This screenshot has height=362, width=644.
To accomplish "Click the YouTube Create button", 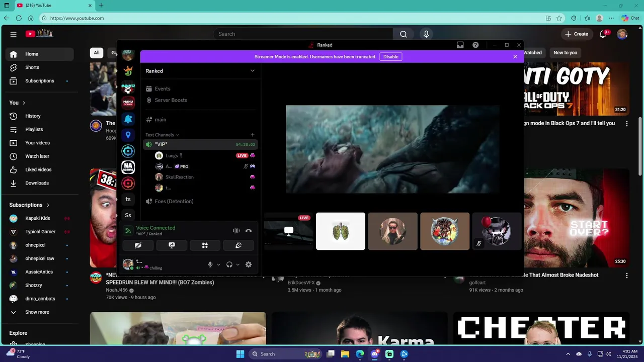I will (x=577, y=34).
